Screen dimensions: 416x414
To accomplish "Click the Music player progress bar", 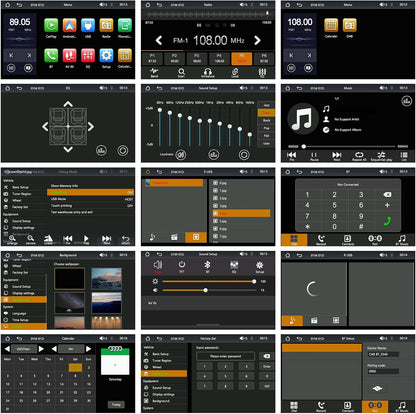I will (349, 146).
